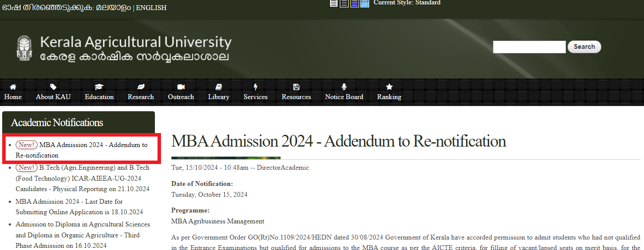This screenshot has width=644, height=250.
Task: Click the Programme label
Action: coord(190,210)
